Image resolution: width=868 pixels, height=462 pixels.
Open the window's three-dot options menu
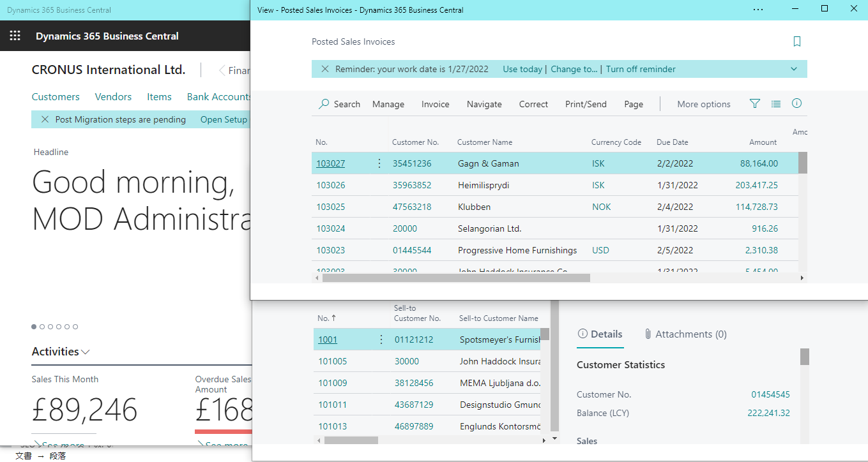(x=758, y=10)
